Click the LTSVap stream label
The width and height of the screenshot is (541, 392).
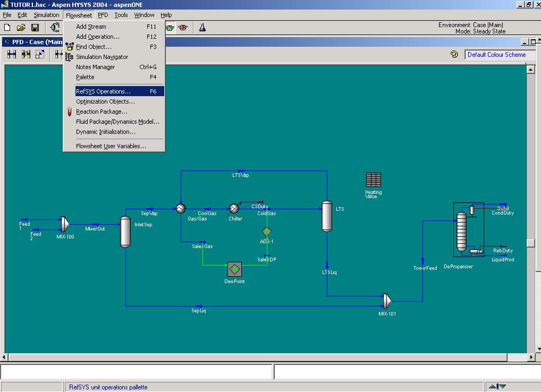(x=241, y=175)
